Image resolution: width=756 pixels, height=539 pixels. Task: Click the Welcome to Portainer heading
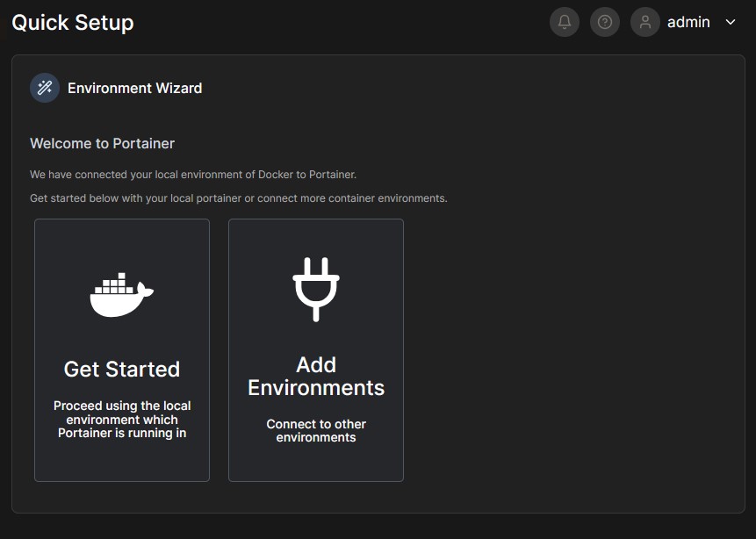102,144
